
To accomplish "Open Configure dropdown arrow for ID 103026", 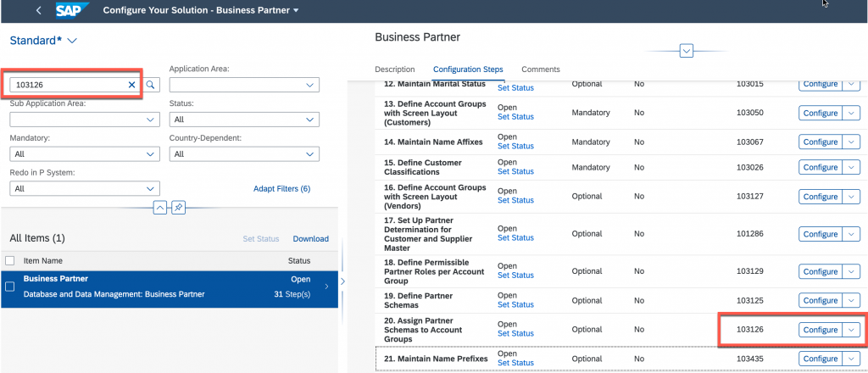I will [x=851, y=167].
